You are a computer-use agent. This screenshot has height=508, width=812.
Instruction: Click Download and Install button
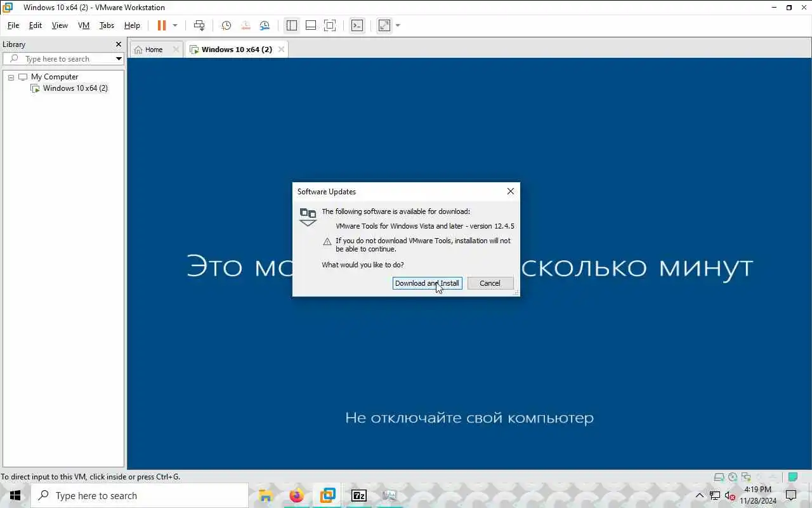tap(427, 283)
